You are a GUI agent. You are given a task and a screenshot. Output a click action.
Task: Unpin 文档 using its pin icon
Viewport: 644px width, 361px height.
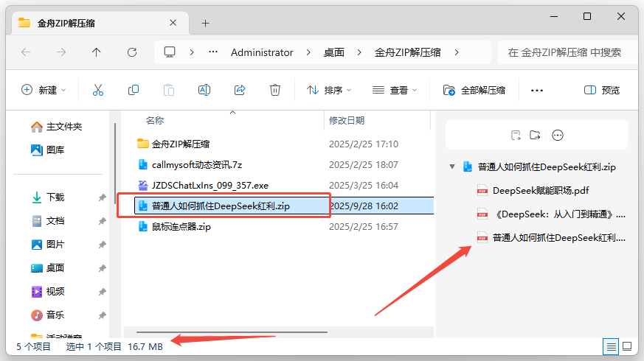coord(103,222)
